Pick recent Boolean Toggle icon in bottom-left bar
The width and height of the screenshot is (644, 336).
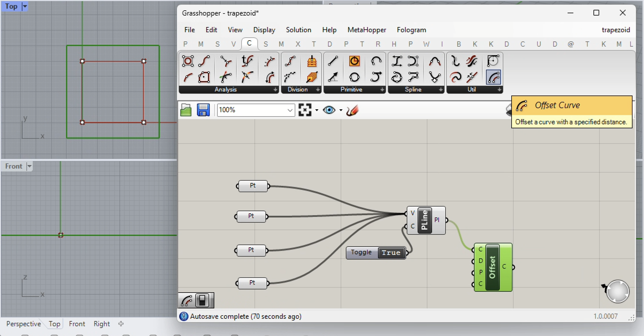click(202, 301)
